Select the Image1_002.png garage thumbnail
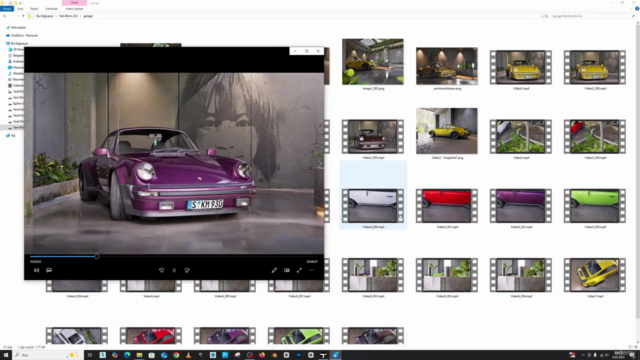640x360 pixels. click(x=373, y=62)
